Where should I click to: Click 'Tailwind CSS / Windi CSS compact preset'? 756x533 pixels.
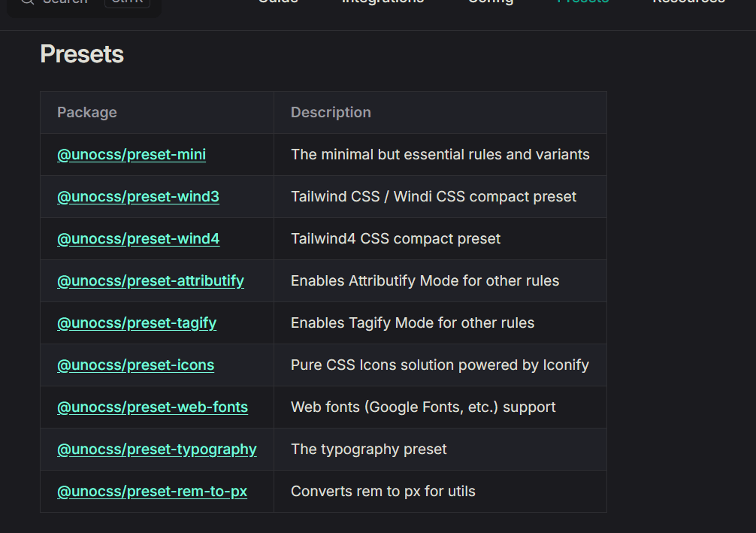(434, 196)
